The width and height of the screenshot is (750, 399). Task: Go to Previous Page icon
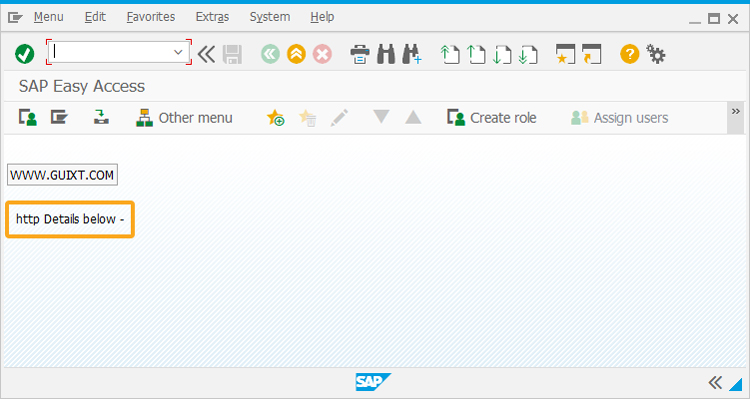(476, 54)
